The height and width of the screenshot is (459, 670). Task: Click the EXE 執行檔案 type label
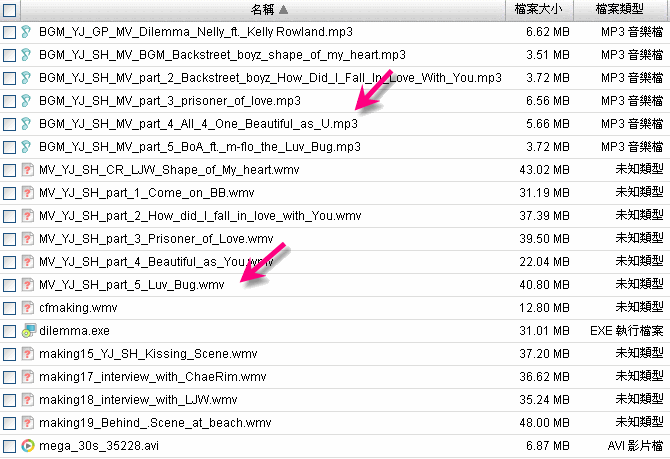point(627,331)
